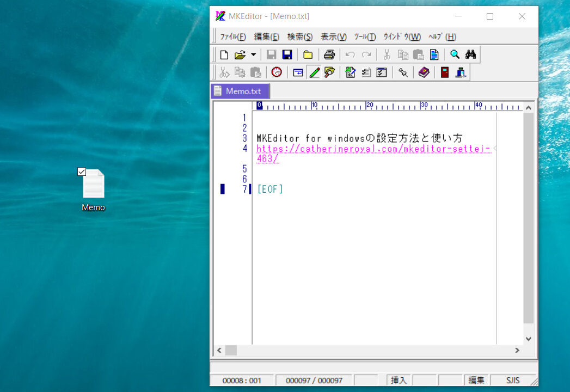Open the ファイル(F) menu

pos(233,36)
